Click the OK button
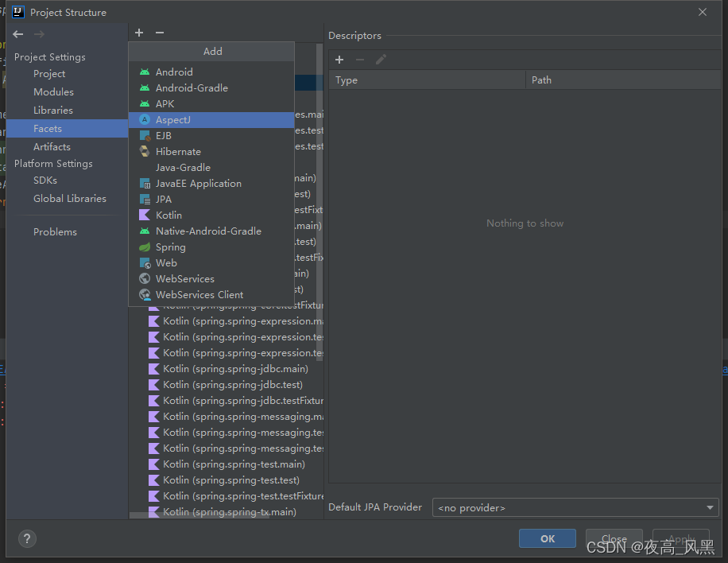The image size is (728, 563). (x=548, y=539)
